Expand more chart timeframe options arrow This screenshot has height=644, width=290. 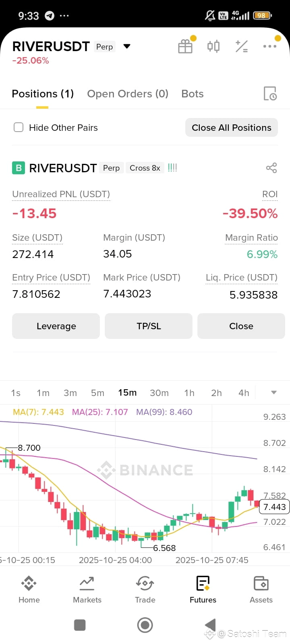point(274,392)
